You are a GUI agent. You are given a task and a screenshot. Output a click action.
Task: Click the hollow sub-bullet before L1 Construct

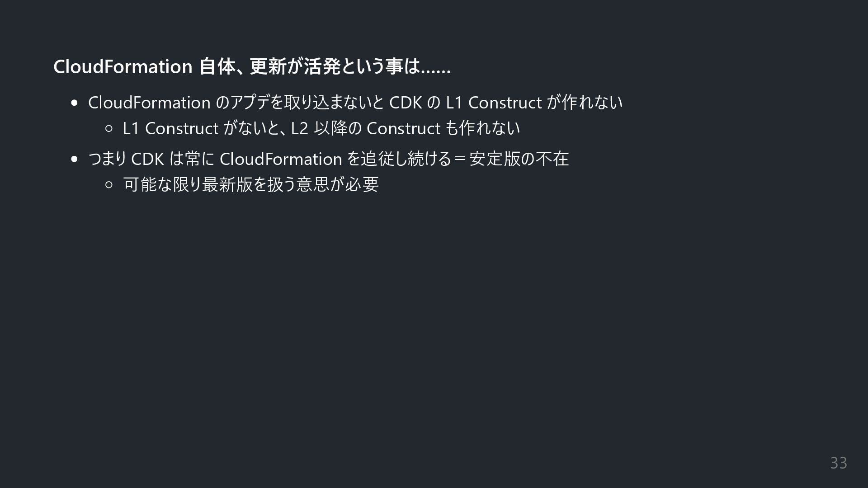coord(108,129)
